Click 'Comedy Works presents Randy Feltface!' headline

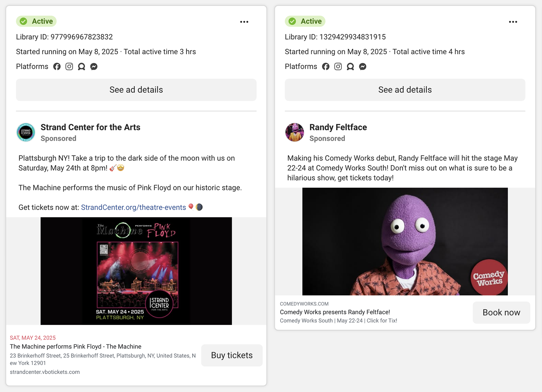click(335, 312)
